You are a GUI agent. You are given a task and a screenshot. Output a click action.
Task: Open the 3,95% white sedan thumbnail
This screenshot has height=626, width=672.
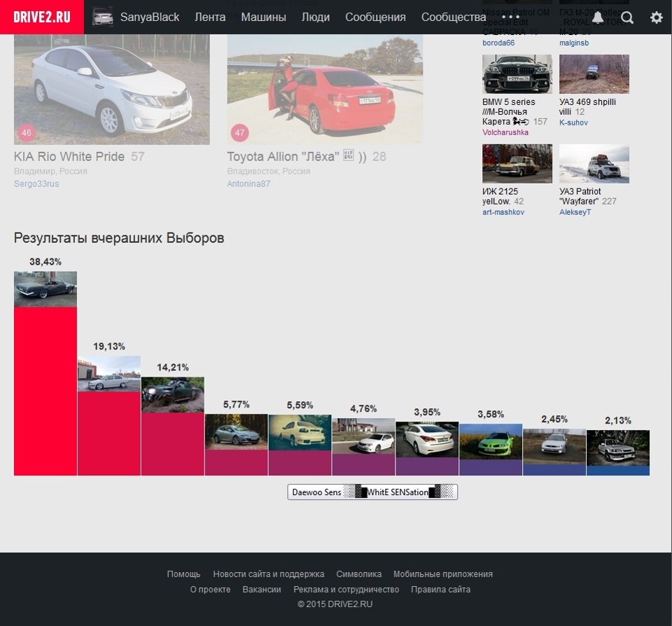[427, 440]
